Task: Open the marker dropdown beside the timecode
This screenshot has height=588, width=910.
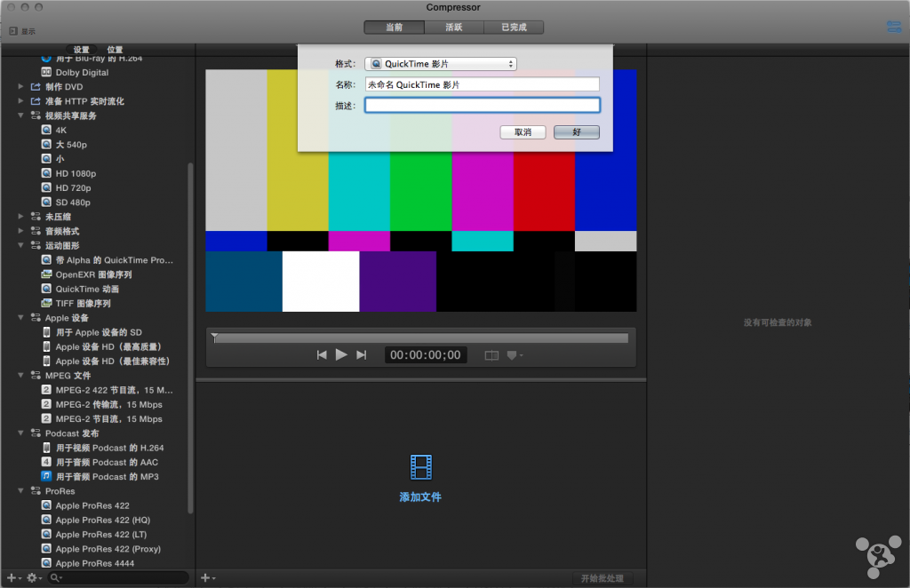Action: [515, 355]
